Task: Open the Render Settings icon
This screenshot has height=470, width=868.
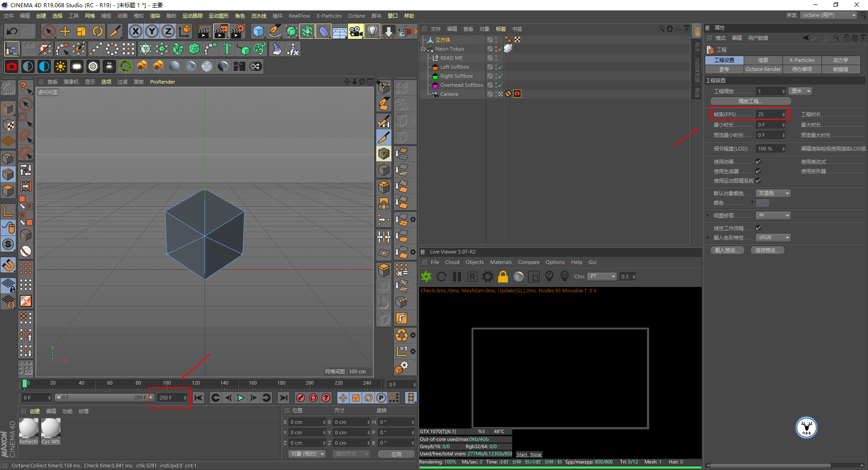Action: pos(238,31)
